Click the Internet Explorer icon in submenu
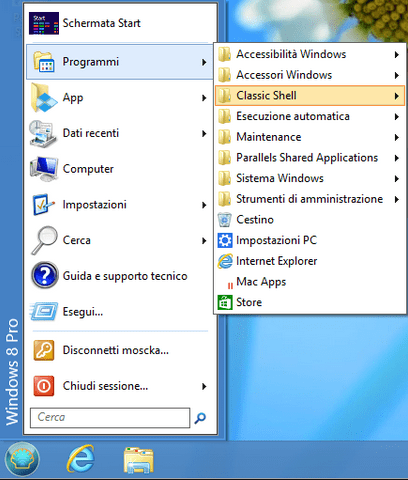The width and height of the screenshot is (408, 480). 225,261
